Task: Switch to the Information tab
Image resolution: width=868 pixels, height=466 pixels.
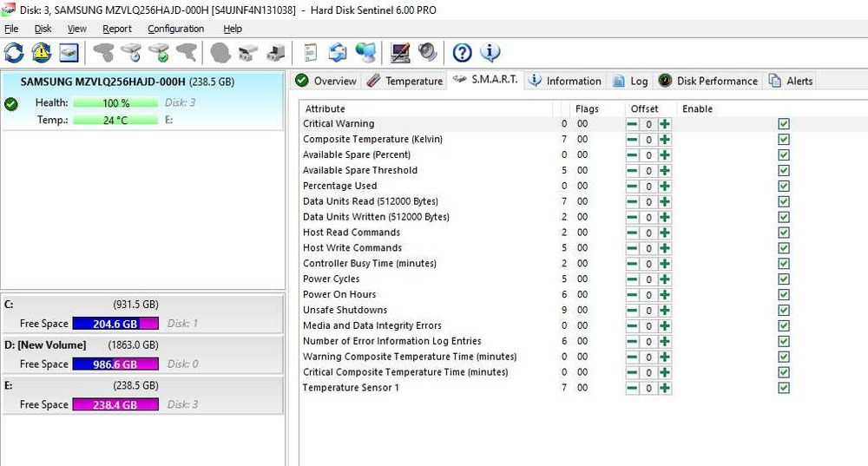Action: 565,81
